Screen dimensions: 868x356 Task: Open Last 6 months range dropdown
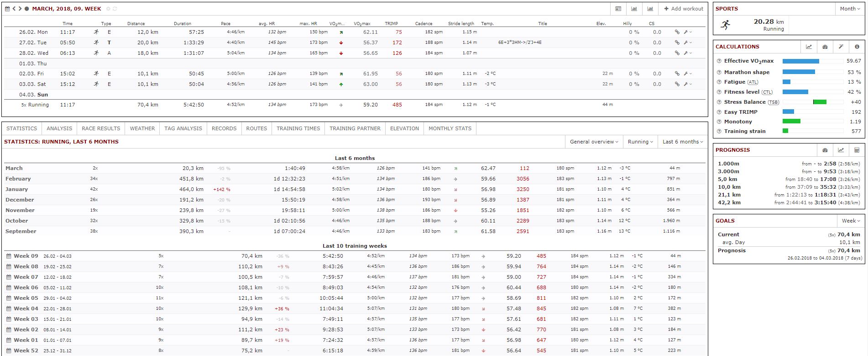[x=683, y=142]
